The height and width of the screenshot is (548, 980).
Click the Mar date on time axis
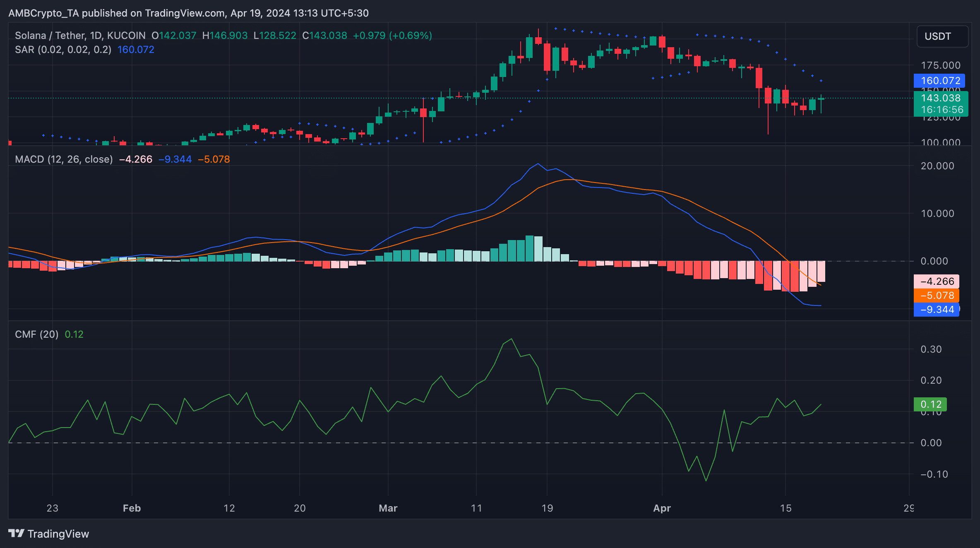(388, 508)
